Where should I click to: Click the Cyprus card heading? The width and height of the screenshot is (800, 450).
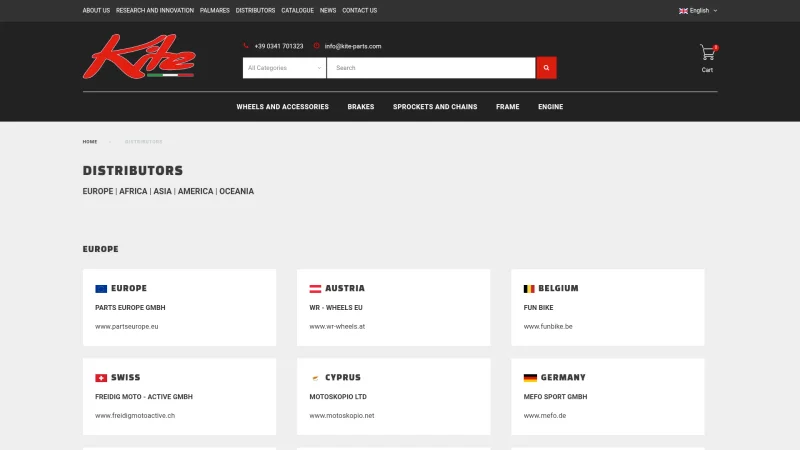(343, 378)
